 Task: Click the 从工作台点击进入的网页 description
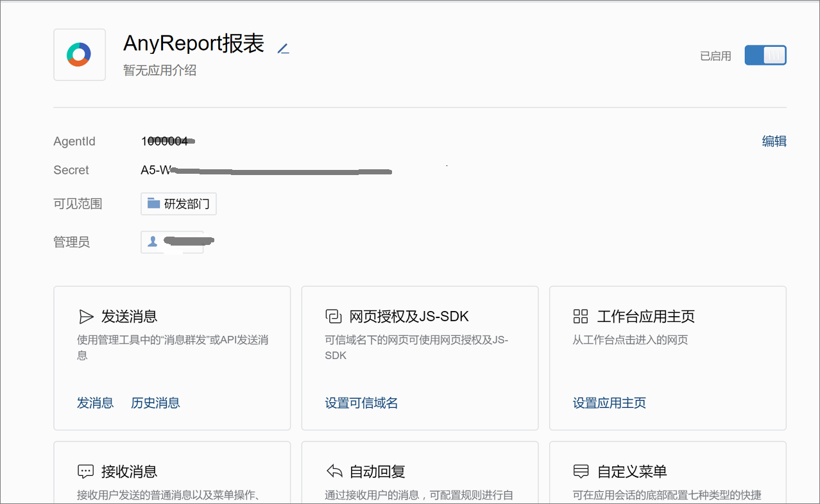tap(630, 340)
